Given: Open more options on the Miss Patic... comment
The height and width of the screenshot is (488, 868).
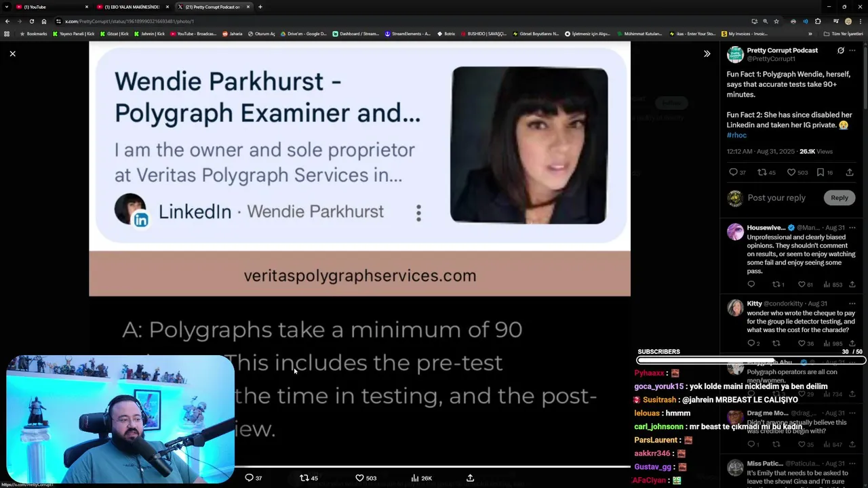Looking at the screenshot, I should (852, 464).
